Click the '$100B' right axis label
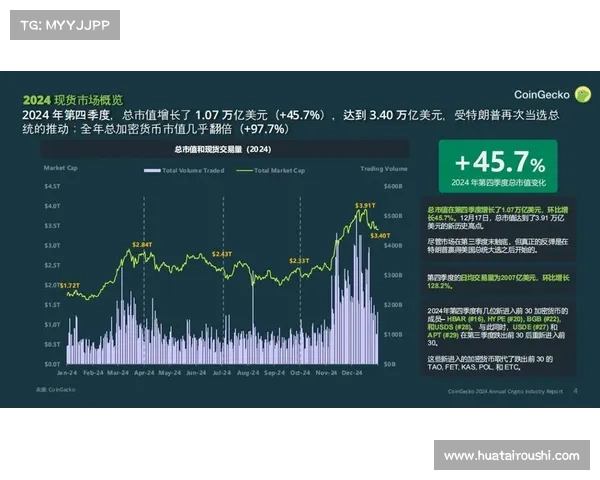The height and width of the screenshot is (480, 600). pyautogui.click(x=393, y=335)
